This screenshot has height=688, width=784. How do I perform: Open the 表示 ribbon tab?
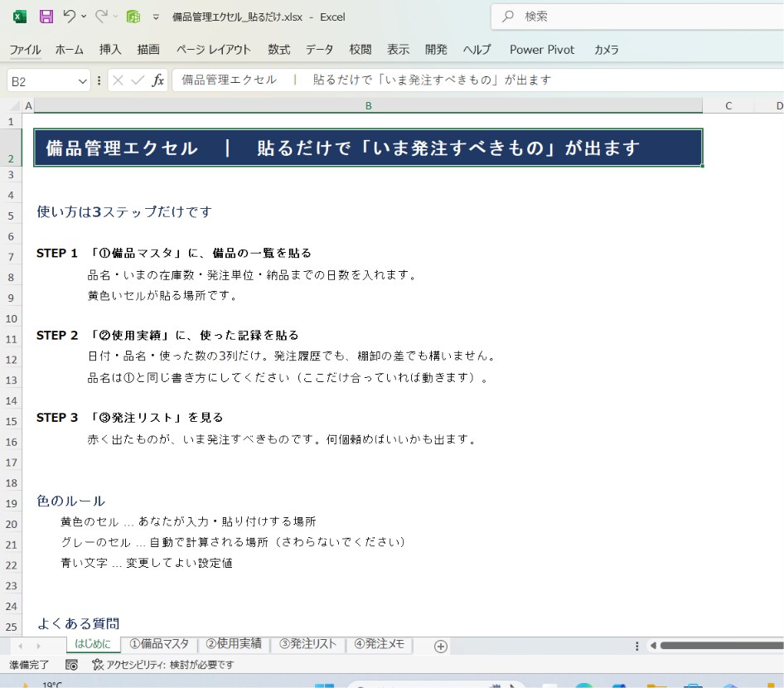click(398, 50)
